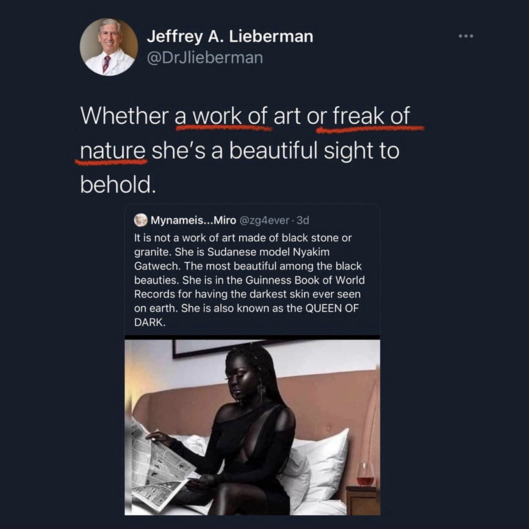529x529 pixels.
Task: Click 'Guinness Book of World' in quoted tweet
Action: point(305,280)
